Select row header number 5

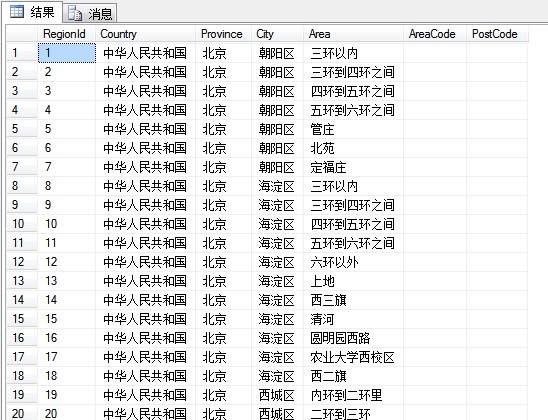click(22, 129)
